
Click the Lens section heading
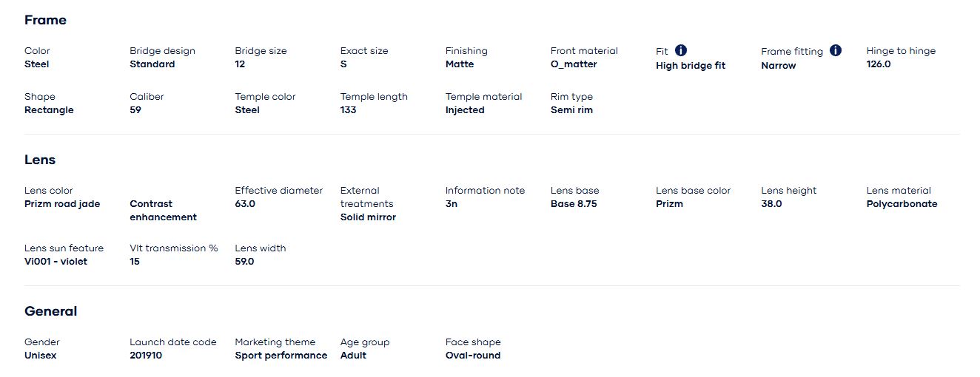[40, 160]
